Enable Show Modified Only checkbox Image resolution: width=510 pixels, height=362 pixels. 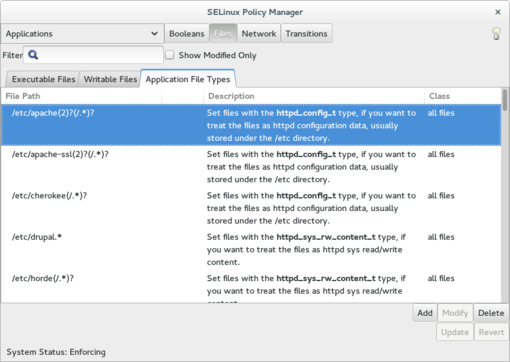170,55
